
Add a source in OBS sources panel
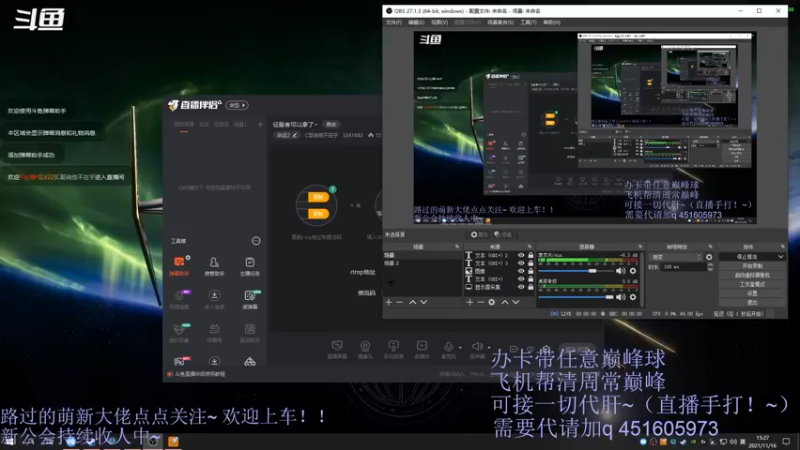[x=469, y=303]
